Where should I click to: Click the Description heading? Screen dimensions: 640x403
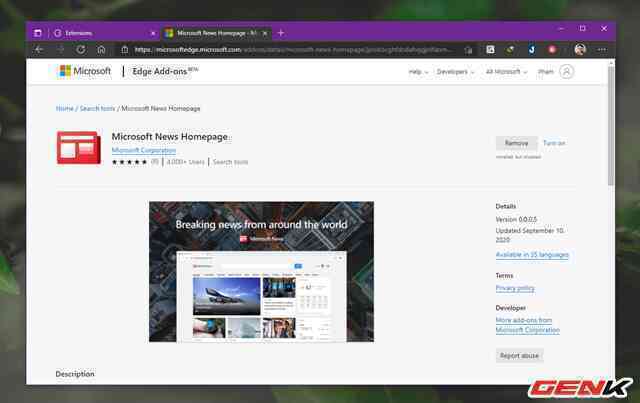pyautogui.click(x=75, y=374)
